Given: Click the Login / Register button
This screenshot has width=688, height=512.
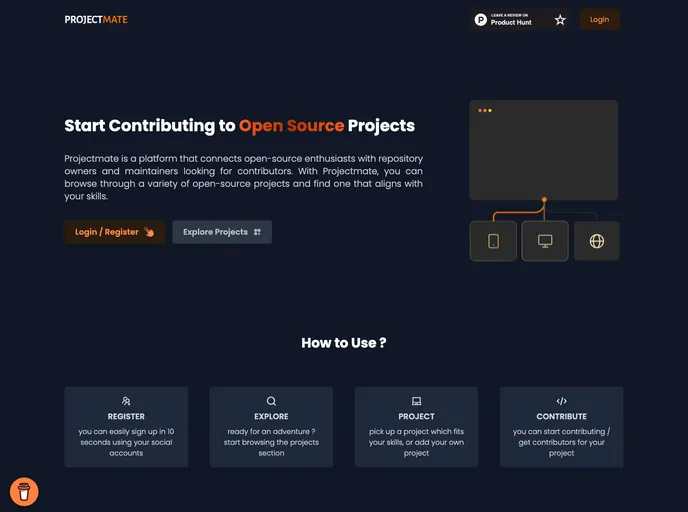Looking at the screenshot, I should tap(115, 232).
